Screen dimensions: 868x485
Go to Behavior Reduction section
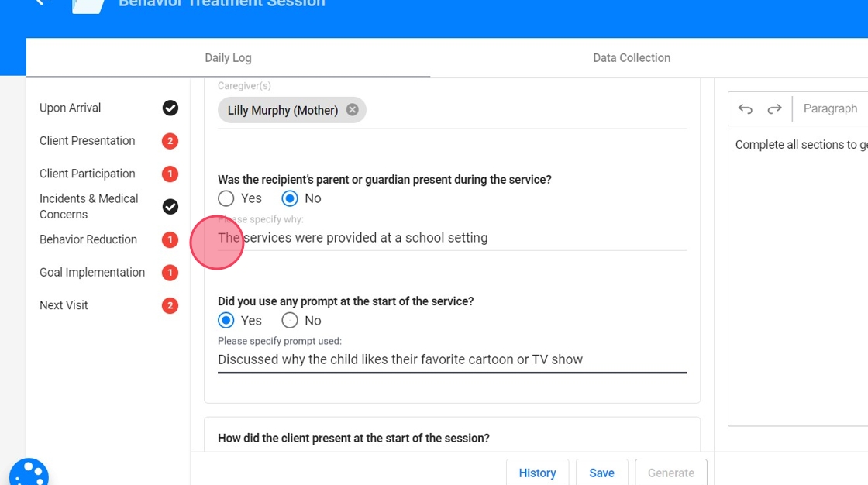click(88, 239)
